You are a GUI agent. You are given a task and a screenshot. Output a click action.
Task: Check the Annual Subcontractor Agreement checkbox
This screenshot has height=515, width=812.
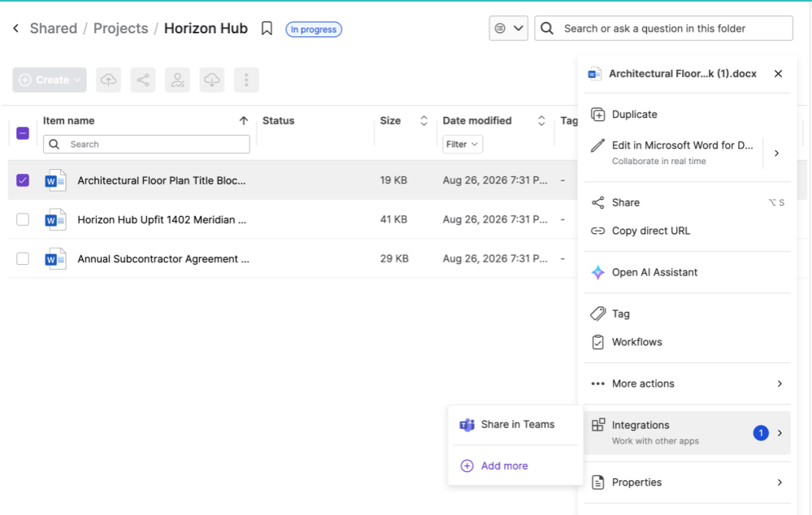[x=23, y=258]
